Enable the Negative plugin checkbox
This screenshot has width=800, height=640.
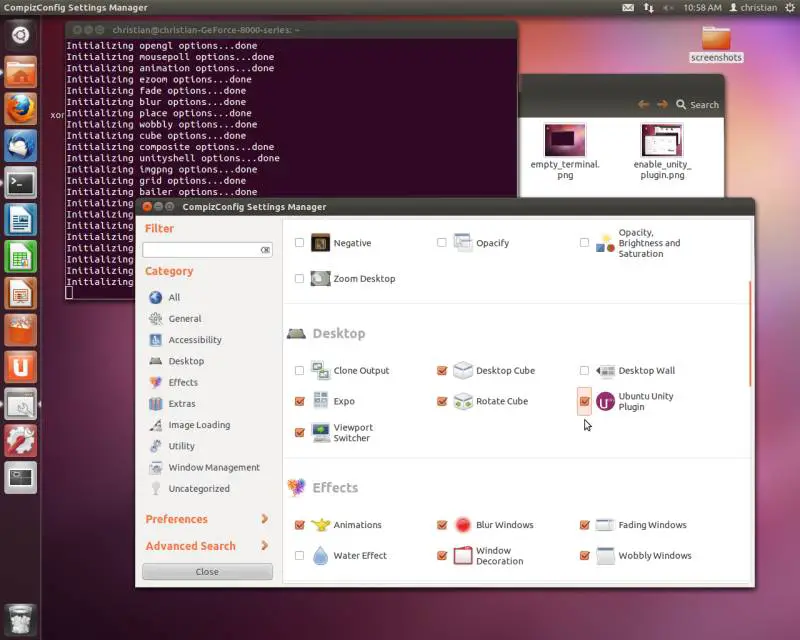(299, 243)
